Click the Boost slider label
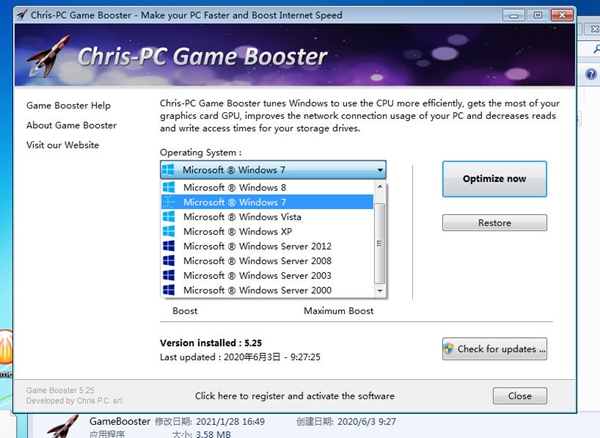Image resolution: width=600 pixels, height=438 pixels. tap(185, 311)
